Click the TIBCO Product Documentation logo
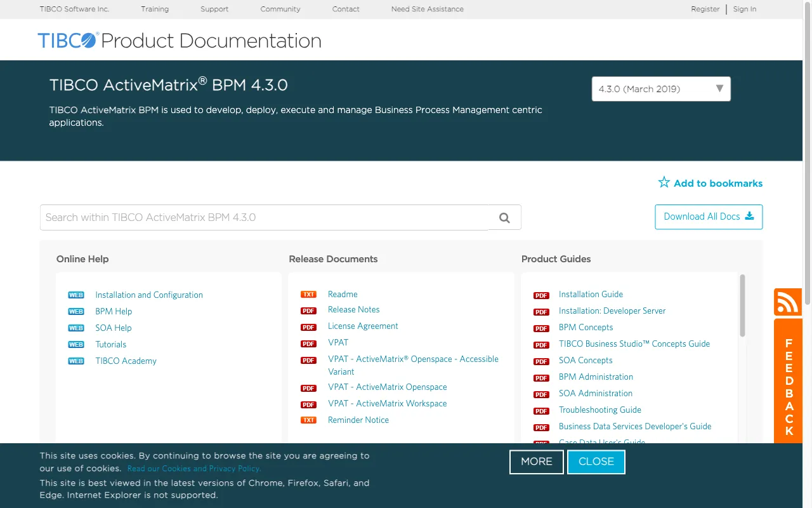 click(x=180, y=41)
